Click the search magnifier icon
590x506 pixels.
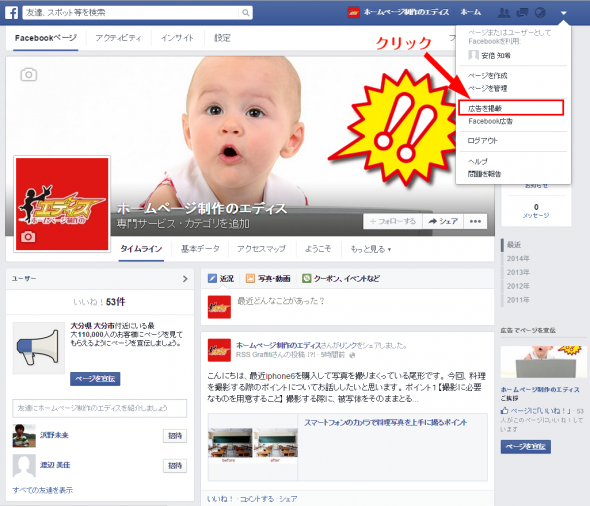[x=245, y=13]
